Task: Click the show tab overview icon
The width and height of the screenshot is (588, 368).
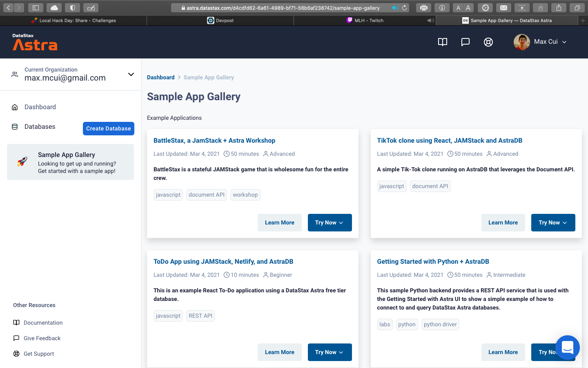Action: (x=577, y=7)
